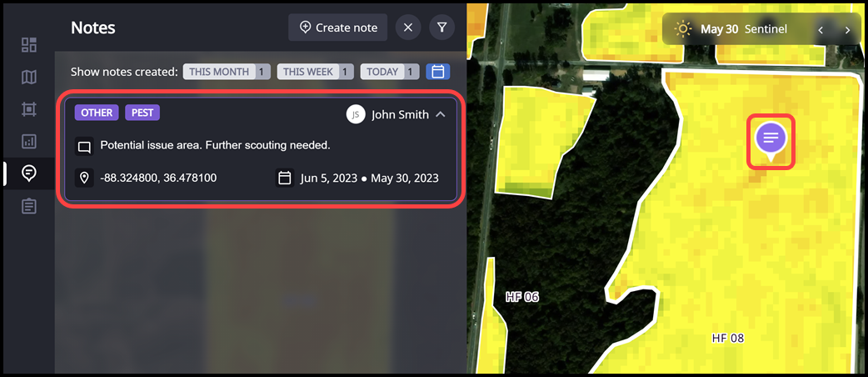The height and width of the screenshot is (377, 868).
Task: Go to next satellite image date
Action: 847,29
